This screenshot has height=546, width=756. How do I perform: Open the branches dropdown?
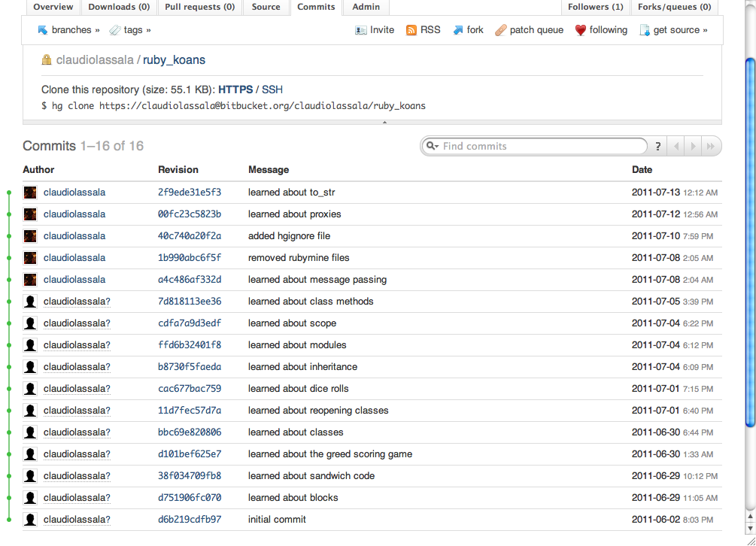point(68,30)
